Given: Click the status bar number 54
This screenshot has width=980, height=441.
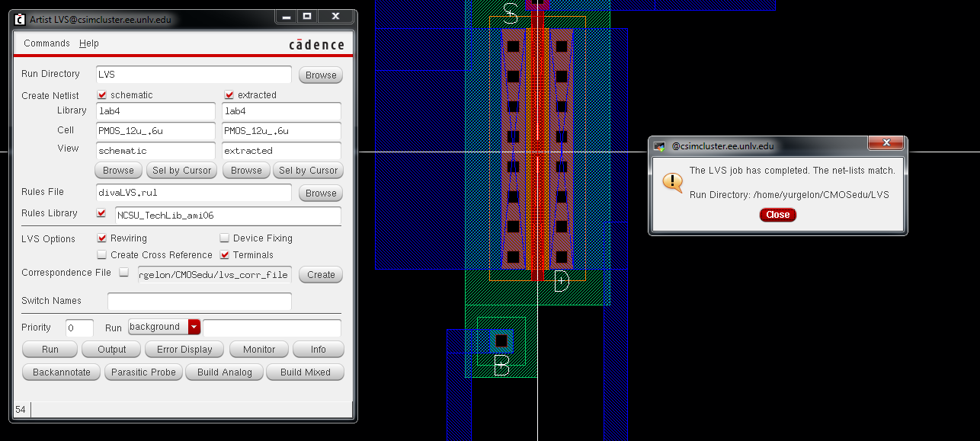Looking at the screenshot, I should pyautogui.click(x=21, y=410).
